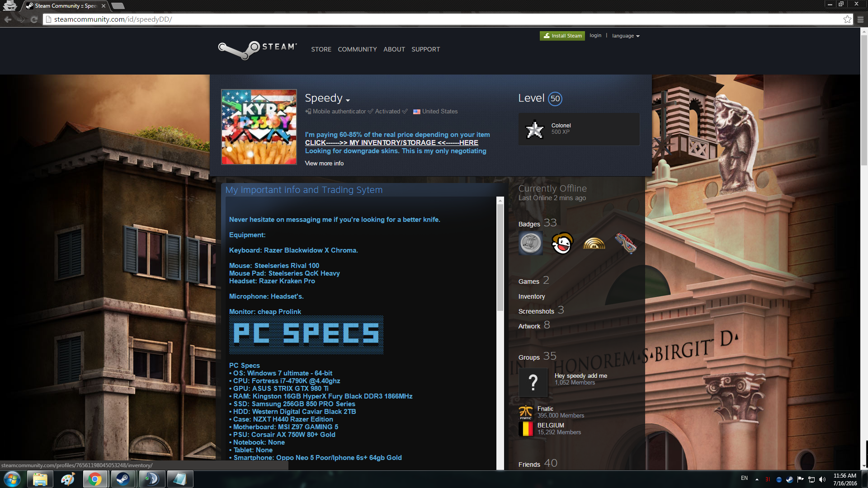Click the silver coin community badge
The image size is (868, 488).
(x=531, y=244)
